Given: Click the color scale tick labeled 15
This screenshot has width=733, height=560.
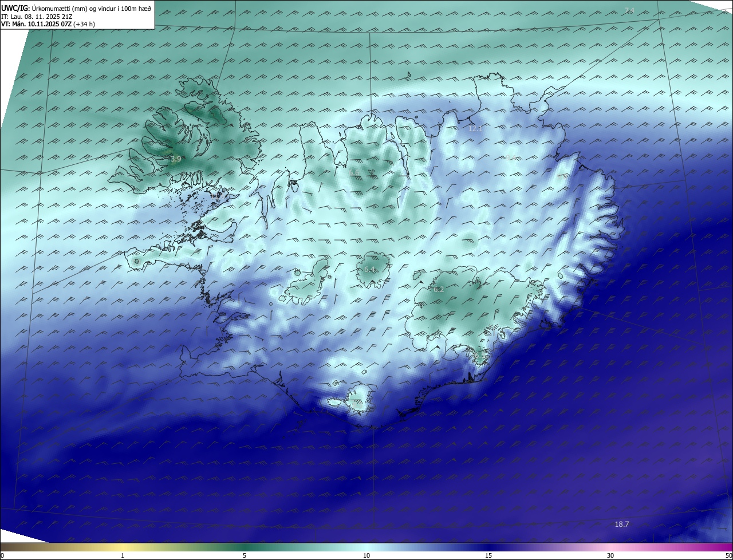Looking at the screenshot, I should pos(488,555).
